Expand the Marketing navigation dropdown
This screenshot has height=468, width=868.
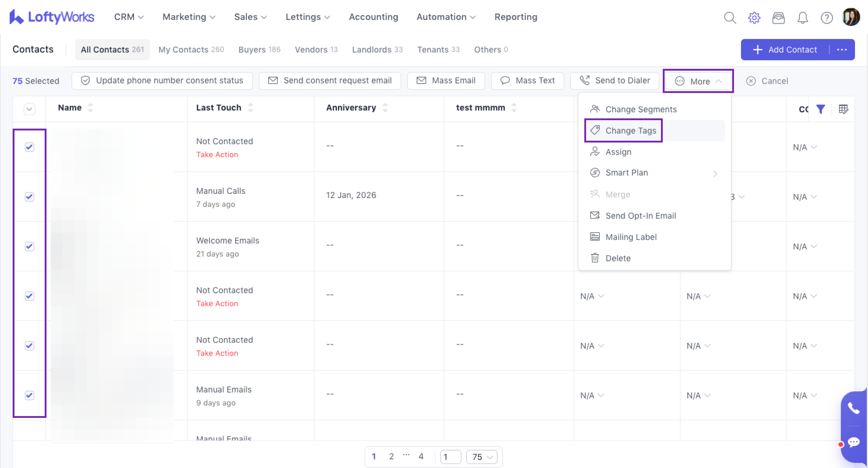tap(189, 17)
